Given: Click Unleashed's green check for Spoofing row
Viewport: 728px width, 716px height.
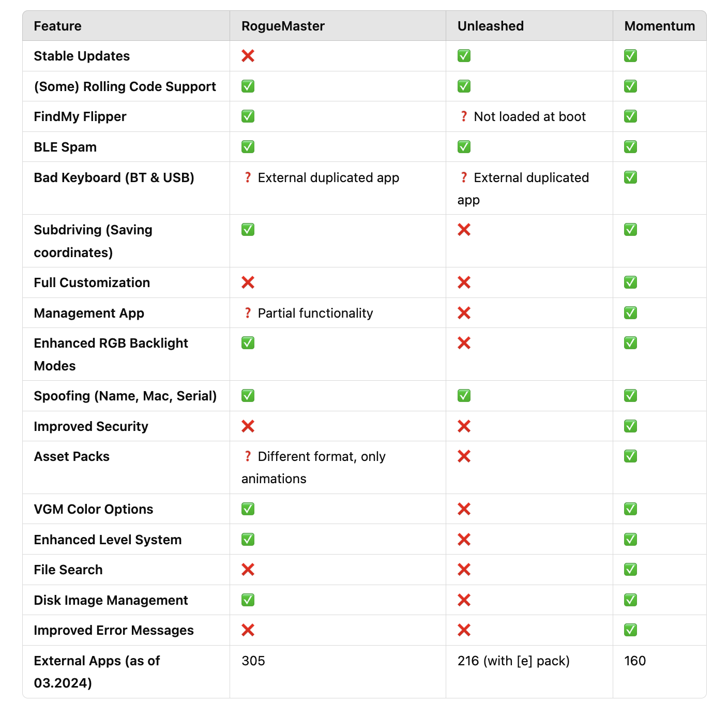Looking at the screenshot, I should (464, 396).
